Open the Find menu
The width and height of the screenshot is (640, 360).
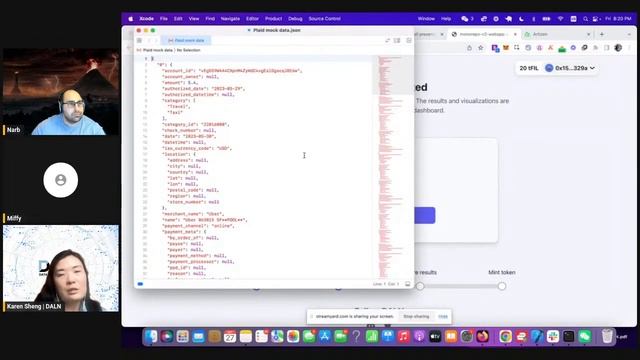pyautogui.click(x=210, y=19)
